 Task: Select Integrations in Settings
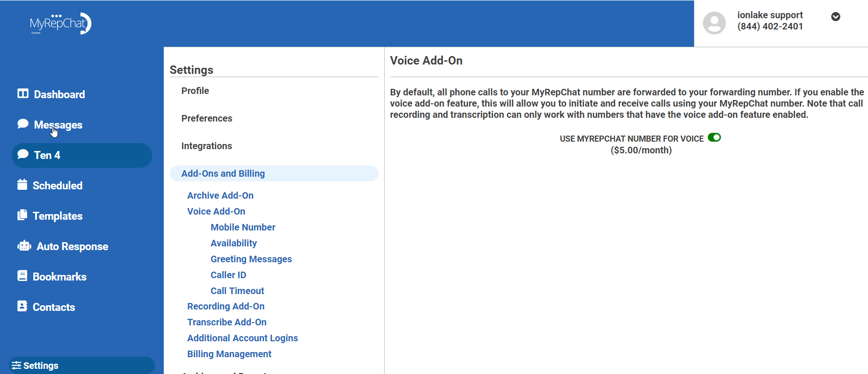tap(207, 146)
